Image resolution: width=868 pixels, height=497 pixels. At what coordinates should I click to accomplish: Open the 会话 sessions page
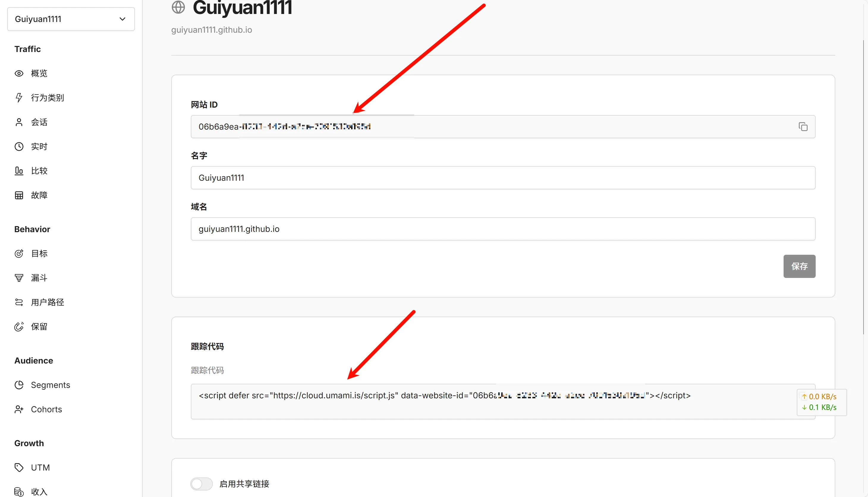pos(39,122)
